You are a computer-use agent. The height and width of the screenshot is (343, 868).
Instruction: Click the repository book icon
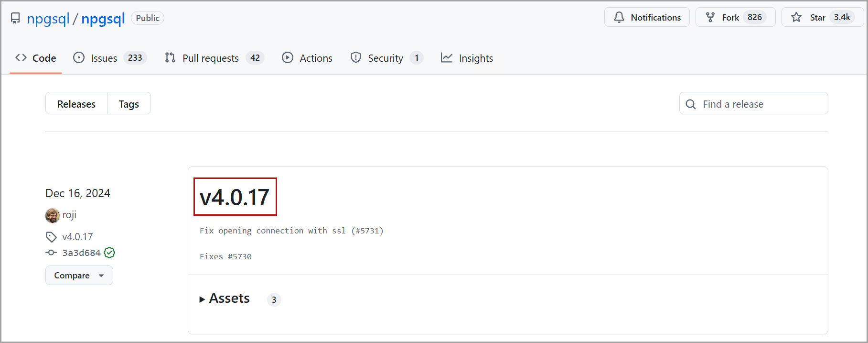[x=15, y=18]
